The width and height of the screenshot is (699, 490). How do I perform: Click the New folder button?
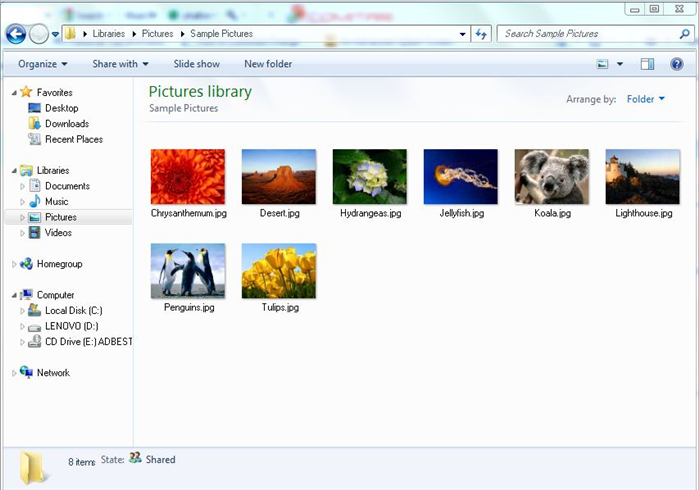coord(268,64)
